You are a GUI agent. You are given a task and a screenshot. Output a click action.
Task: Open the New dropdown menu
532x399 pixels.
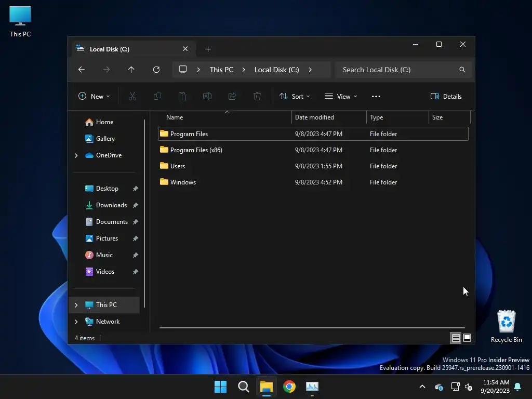[x=94, y=96]
